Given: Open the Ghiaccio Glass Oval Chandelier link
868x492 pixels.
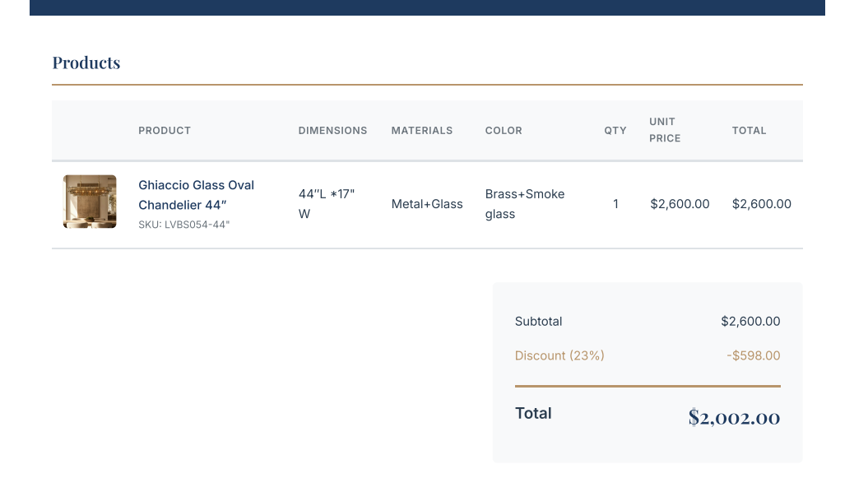Looking at the screenshot, I should pos(196,195).
